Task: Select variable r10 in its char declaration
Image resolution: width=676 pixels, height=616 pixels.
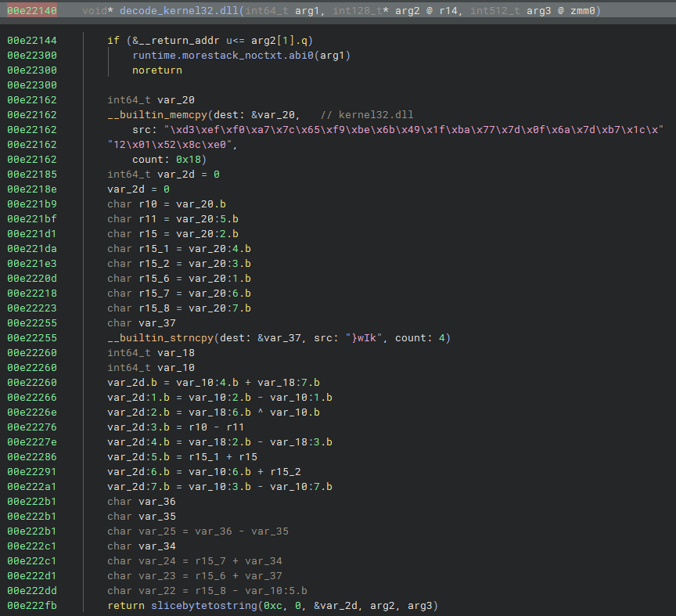Action: pos(148,204)
